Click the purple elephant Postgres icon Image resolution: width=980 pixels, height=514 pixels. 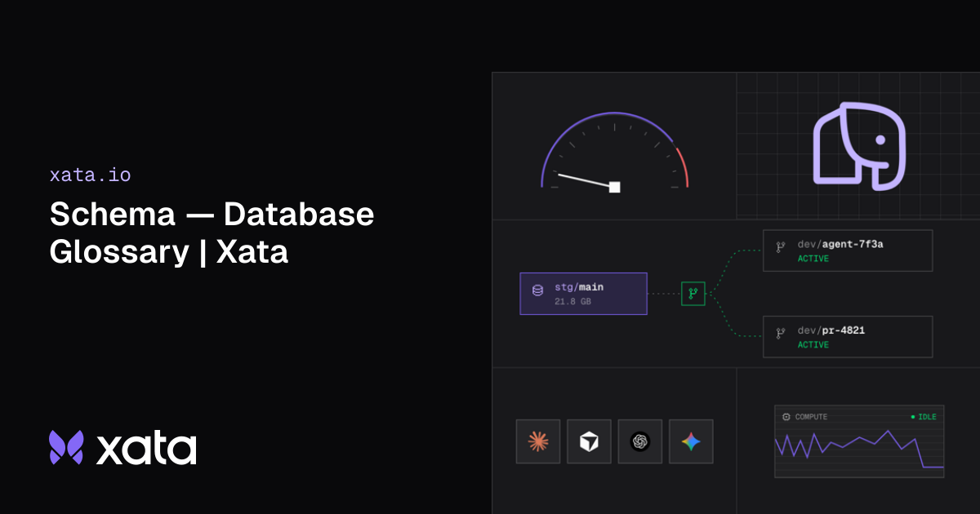(859, 146)
